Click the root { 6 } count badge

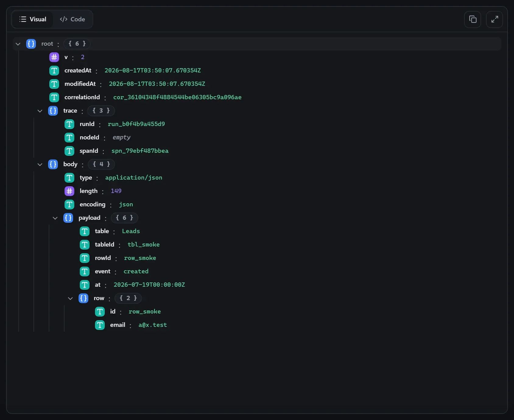click(77, 44)
